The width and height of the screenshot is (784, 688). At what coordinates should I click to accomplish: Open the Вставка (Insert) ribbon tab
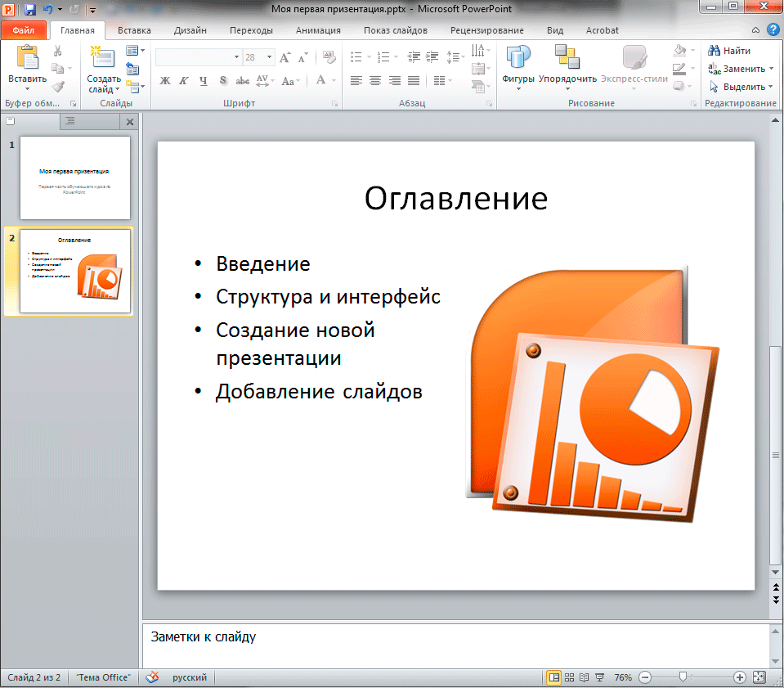(134, 30)
